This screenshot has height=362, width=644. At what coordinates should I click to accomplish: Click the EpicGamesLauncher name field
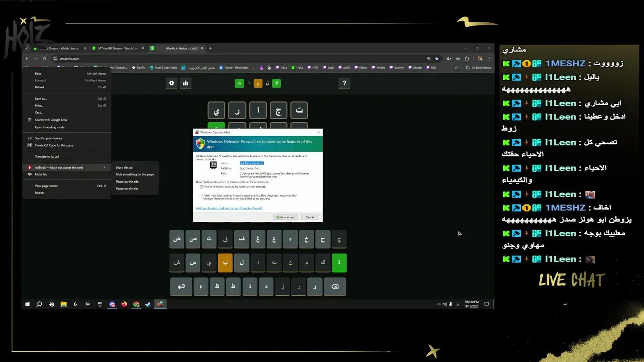coord(252,163)
